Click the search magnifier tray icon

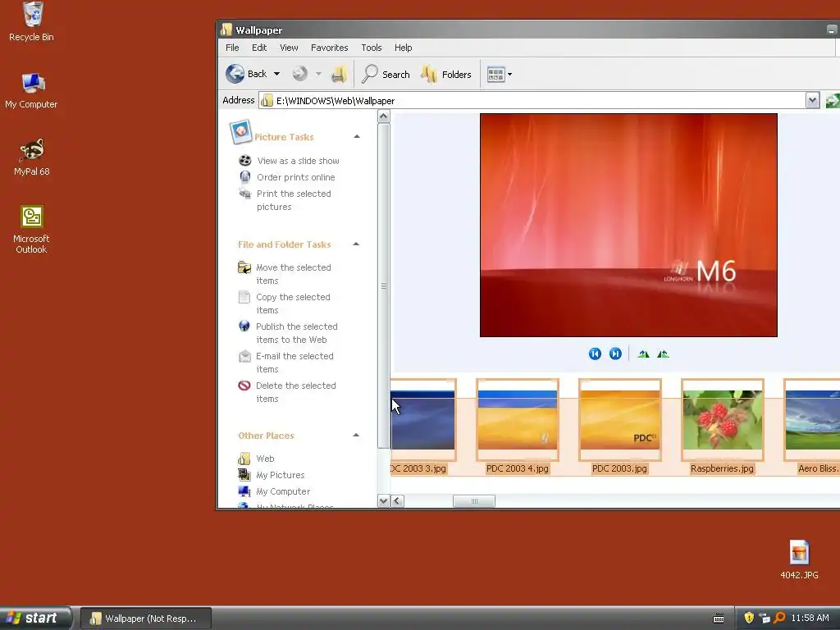click(x=779, y=618)
